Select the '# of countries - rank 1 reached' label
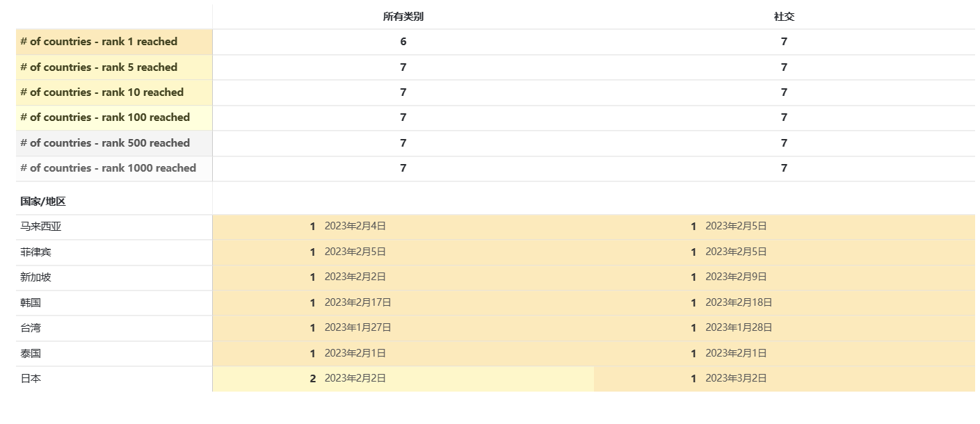 pyautogui.click(x=99, y=42)
